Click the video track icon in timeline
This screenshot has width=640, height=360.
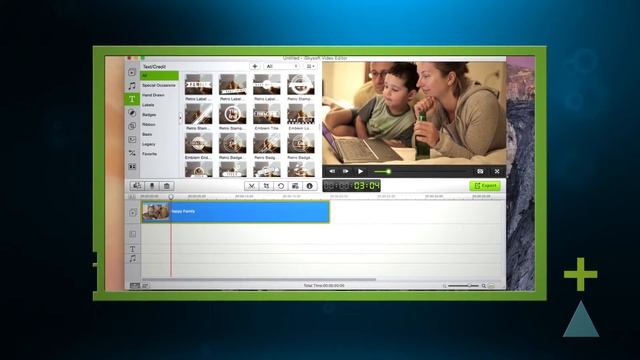click(132, 213)
